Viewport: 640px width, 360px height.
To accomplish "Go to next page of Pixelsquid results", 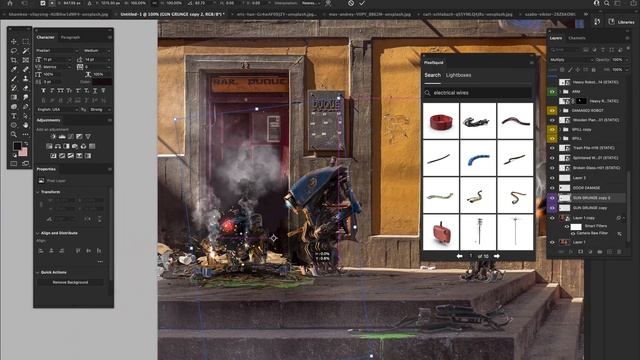I will click(x=497, y=256).
